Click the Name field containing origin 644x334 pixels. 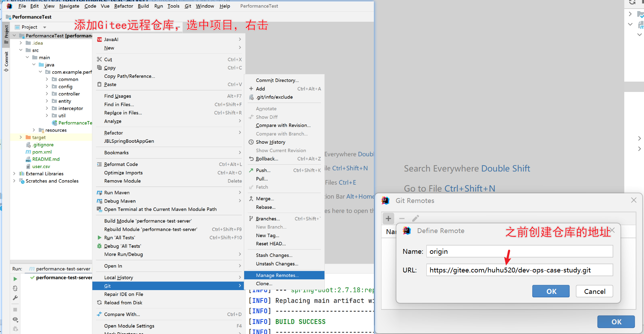[519, 251]
